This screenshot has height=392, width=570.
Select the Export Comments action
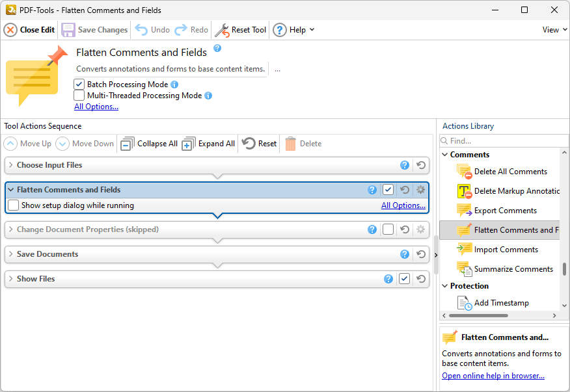pos(496,211)
